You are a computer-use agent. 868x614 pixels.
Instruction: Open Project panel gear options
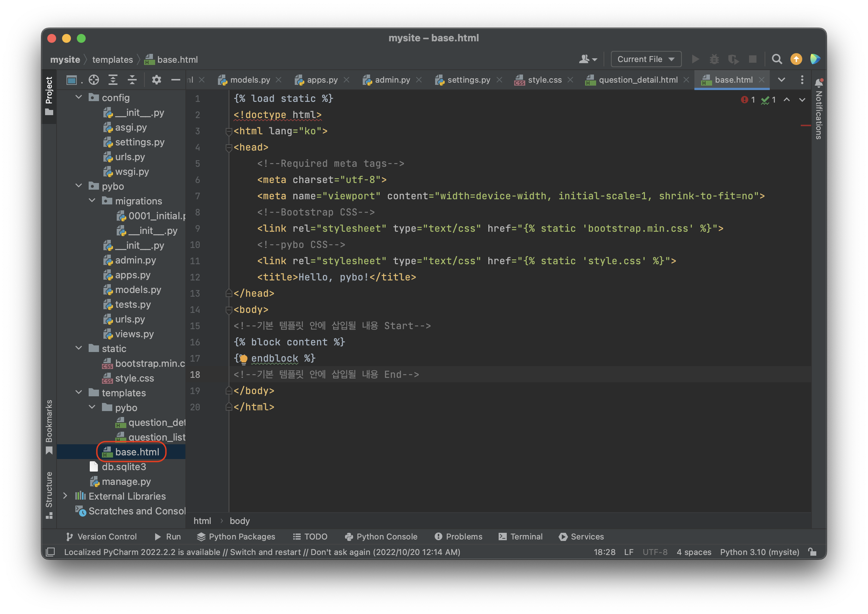click(x=156, y=80)
